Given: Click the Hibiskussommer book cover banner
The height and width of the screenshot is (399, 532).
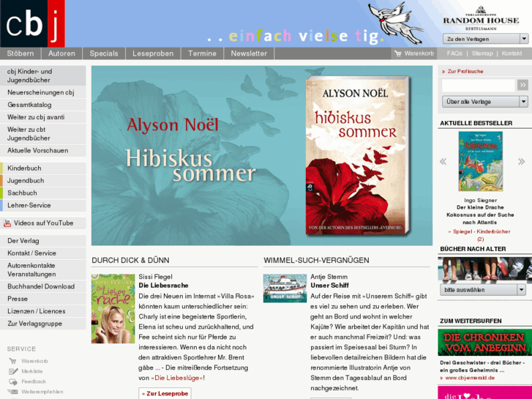Looking at the screenshot, I should point(262,155).
